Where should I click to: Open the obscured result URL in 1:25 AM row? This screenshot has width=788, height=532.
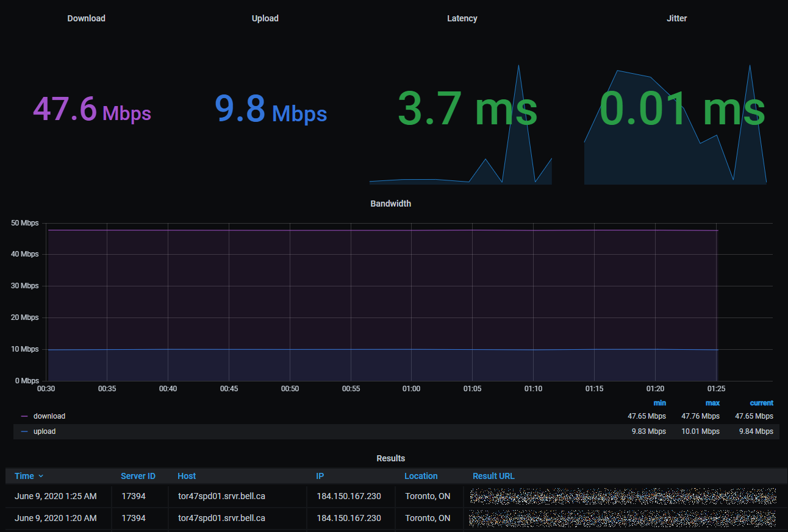[623, 496]
